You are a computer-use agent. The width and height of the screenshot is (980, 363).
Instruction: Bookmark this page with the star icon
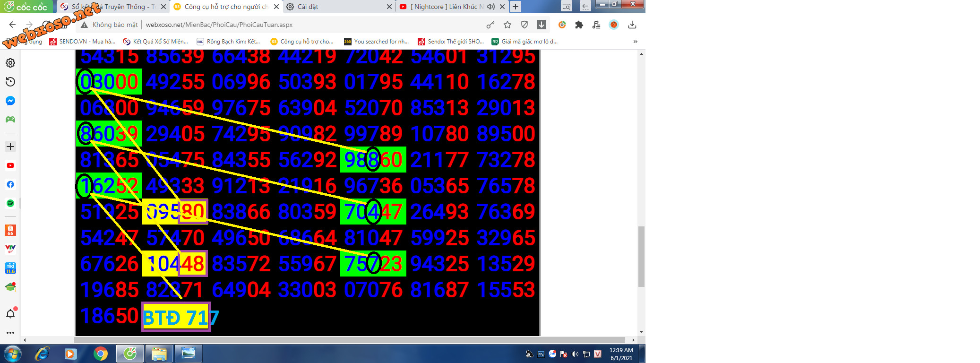[x=507, y=25]
